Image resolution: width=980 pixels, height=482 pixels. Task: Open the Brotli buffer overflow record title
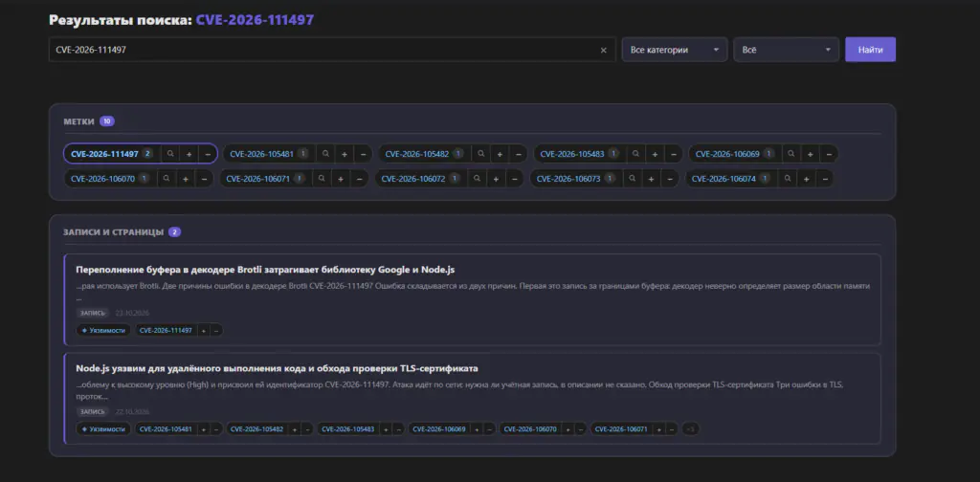[x=265, y=269]
